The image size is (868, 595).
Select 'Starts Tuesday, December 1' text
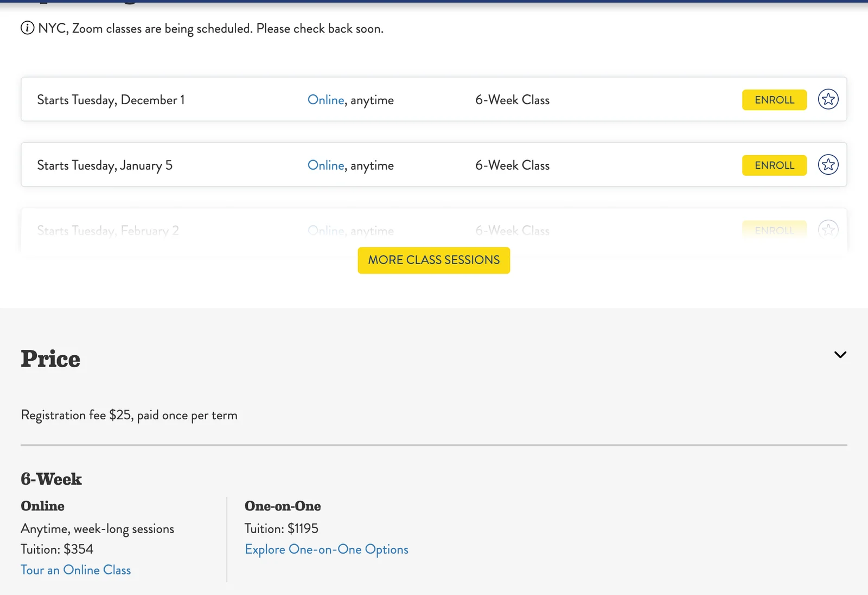pos(111,100)
